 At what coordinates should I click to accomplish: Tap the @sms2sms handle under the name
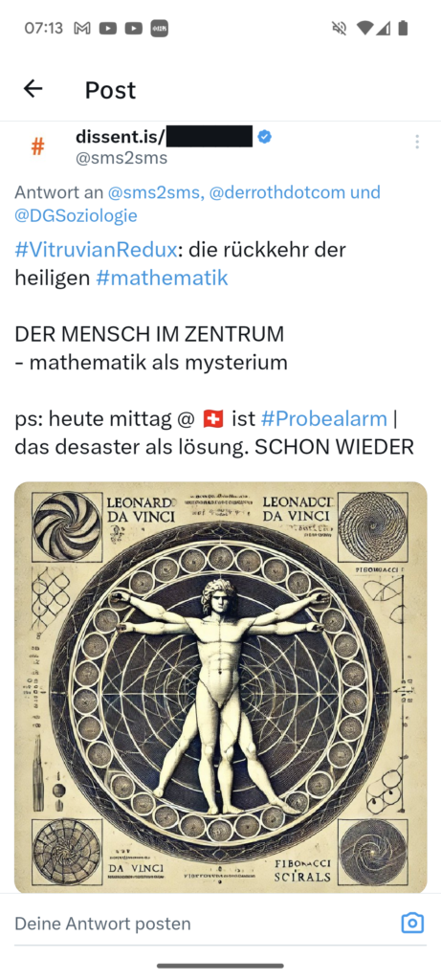tap(121, 158)
